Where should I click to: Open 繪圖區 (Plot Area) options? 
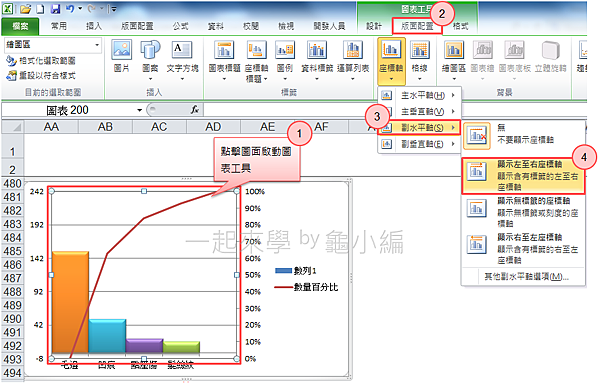[x=454, y=60]
